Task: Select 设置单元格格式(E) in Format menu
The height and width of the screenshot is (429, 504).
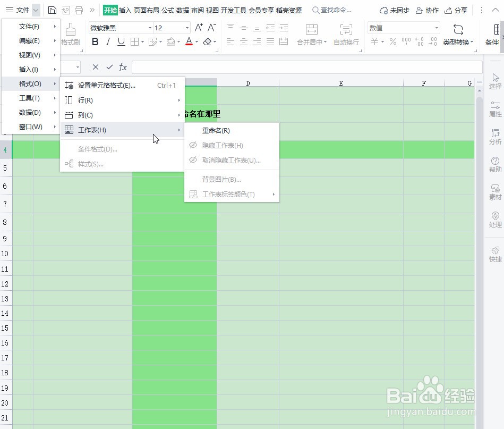Action: (x=123, y=85)
